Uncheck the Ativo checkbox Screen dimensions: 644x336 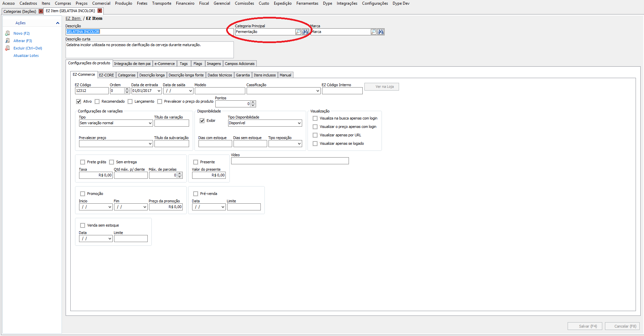pyautogui.click(x=79, y=101)
